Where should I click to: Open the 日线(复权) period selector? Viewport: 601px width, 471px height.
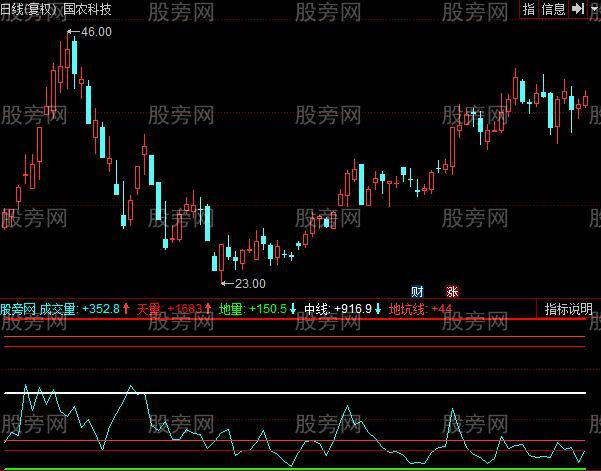29,9
